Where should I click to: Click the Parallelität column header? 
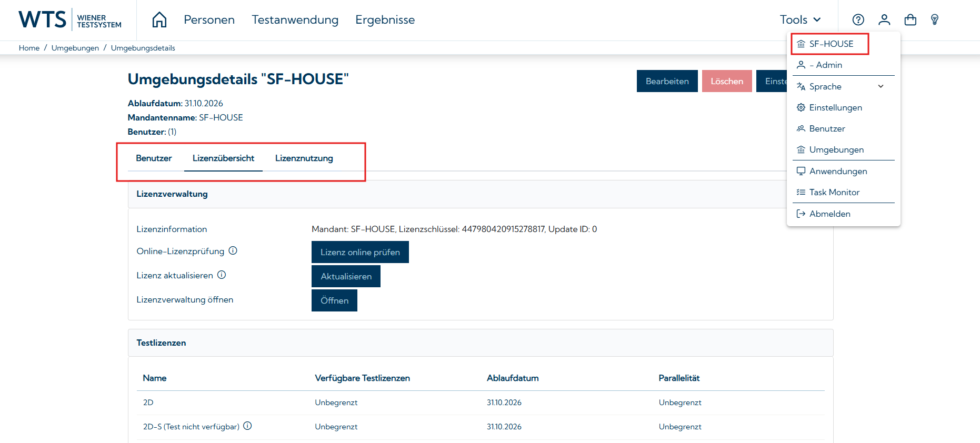[x=679, y=378]
